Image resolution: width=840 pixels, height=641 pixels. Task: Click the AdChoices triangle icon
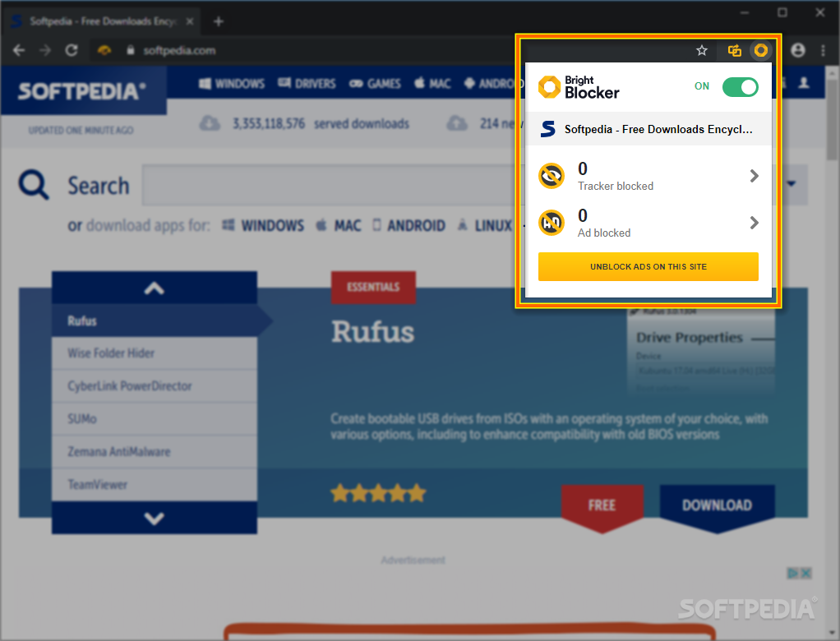793,573
